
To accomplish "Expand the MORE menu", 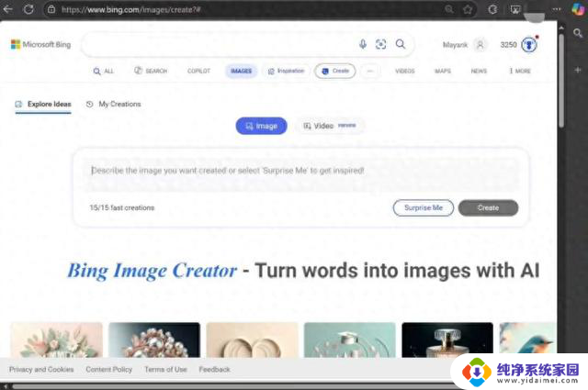I will 520,71.
